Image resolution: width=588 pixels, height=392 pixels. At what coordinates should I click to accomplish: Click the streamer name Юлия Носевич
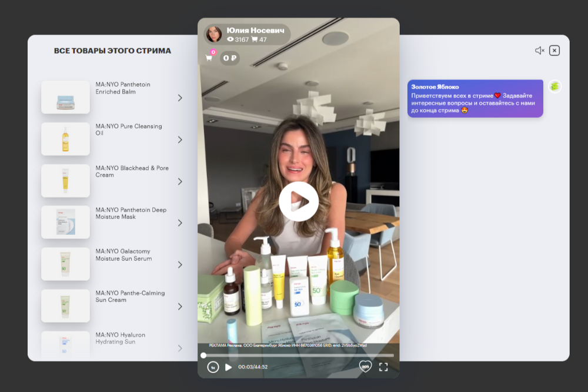(x=255, y=31)
